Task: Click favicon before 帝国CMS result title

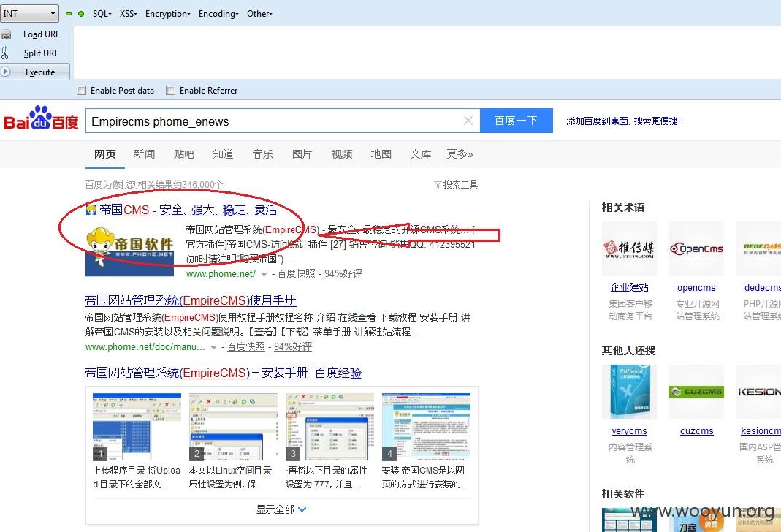Action: 91,210
